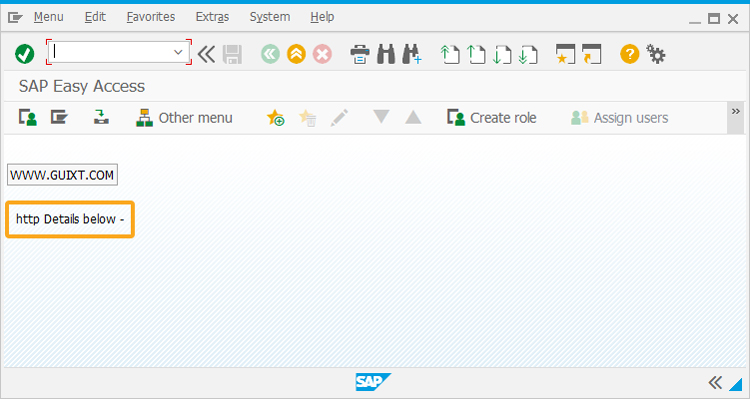The width and height of the screenshot is (750, 399).
Task: Open the Menu menu
Action: 48,17
